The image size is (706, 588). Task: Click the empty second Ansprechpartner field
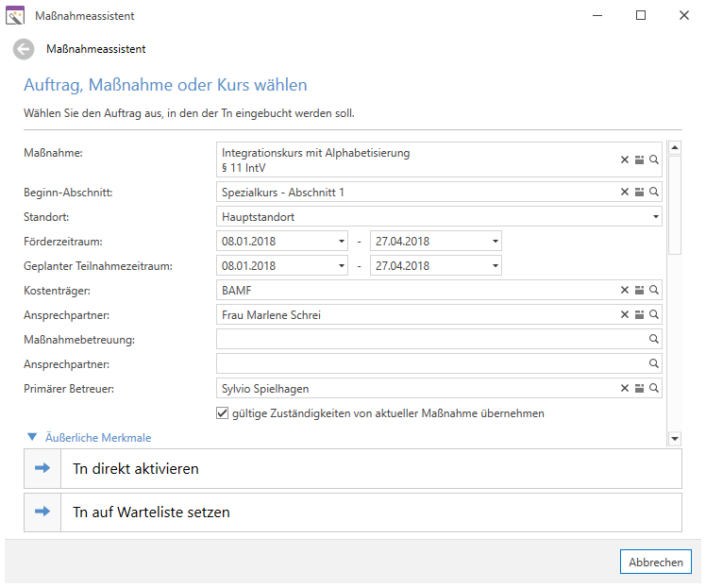(x=439, y=363)
